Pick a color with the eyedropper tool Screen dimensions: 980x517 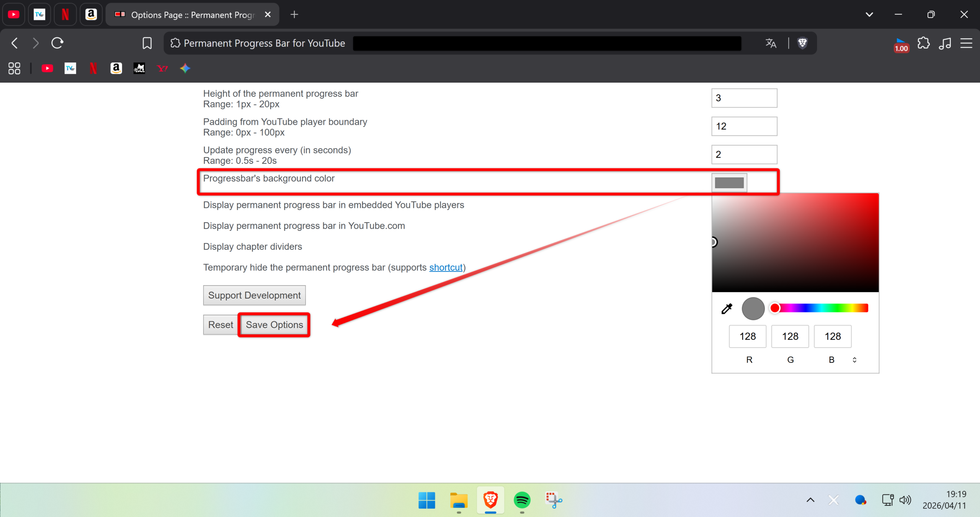pos(727,309)
